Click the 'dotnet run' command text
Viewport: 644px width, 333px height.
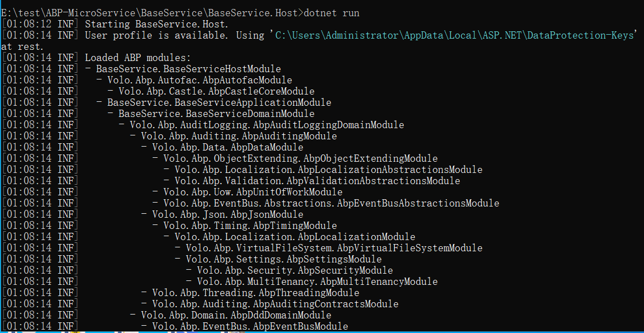332,13
